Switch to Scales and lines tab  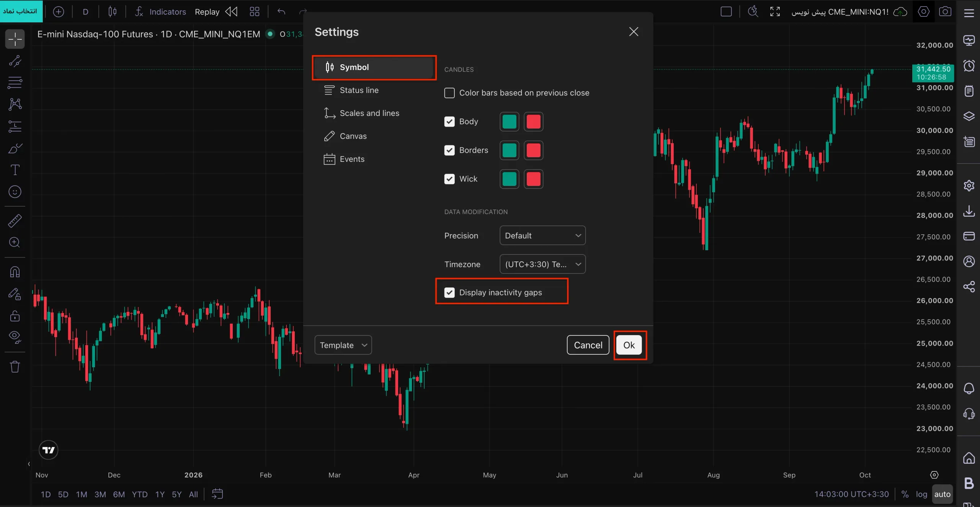point(374,113)
